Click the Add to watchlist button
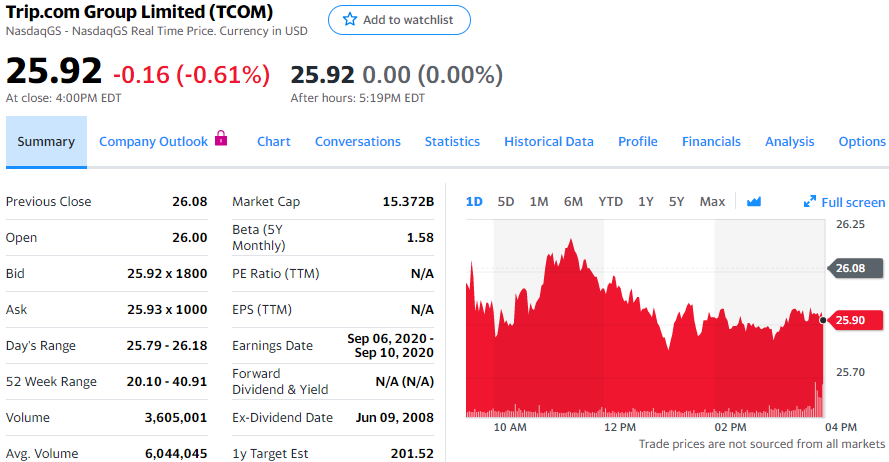Viewport: 889px width, 462px height. 399,20
